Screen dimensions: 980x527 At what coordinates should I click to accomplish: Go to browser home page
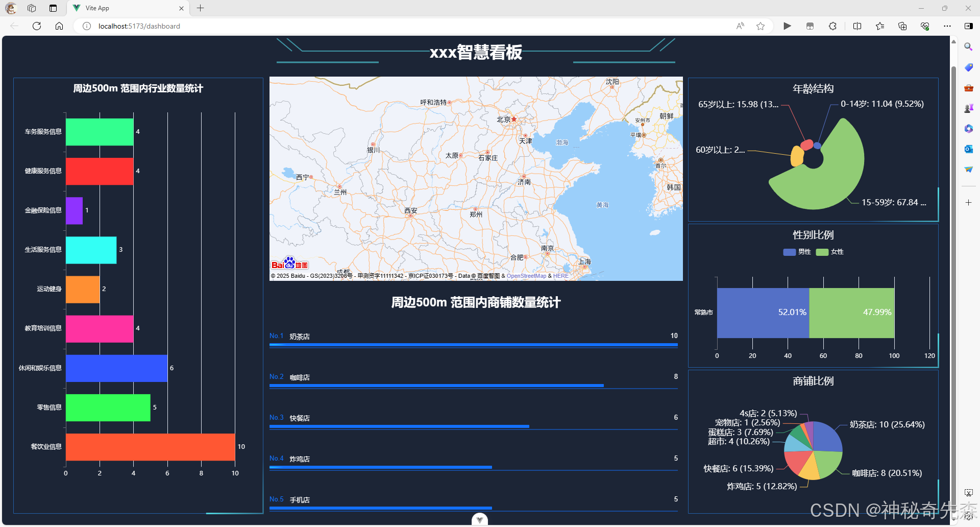pyautogui.click(x=59, y=26)
